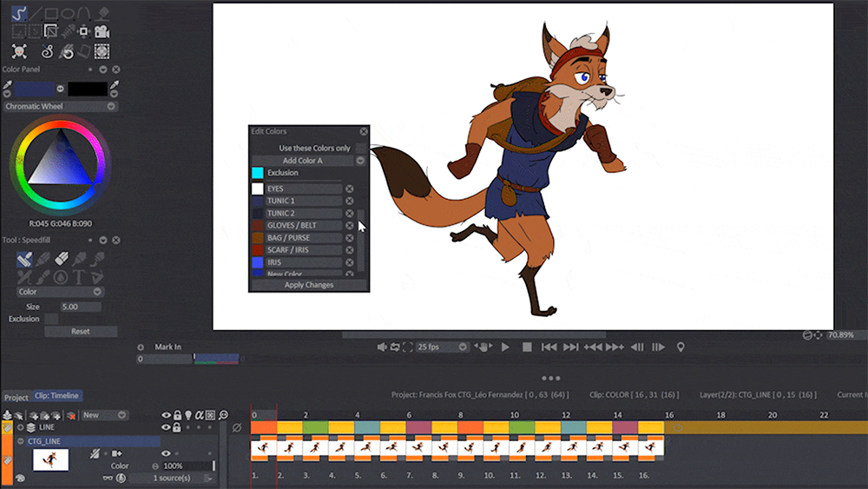Jump to last frame

click(571, 347)
